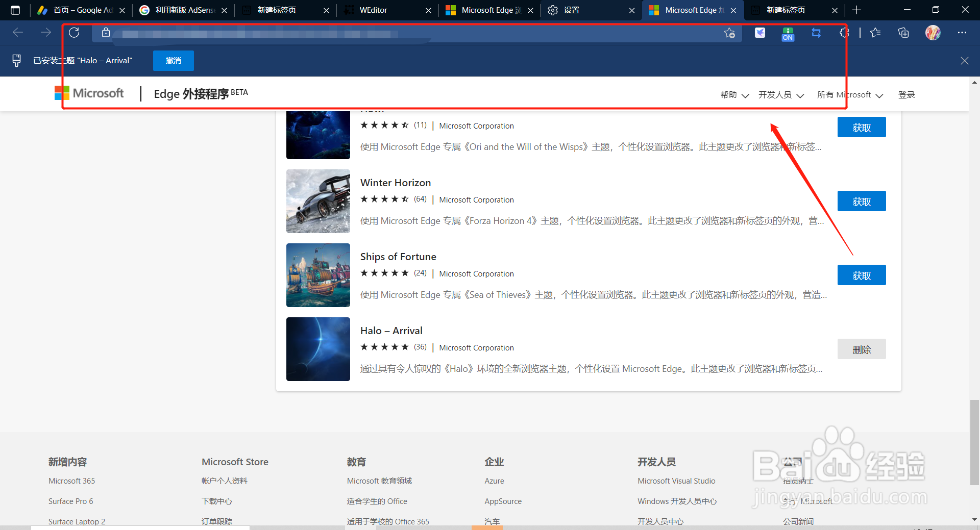The height and width of the screenshot is (530, 980).
Task: Get the Winter Horizon theme
Action: [862, 201]
